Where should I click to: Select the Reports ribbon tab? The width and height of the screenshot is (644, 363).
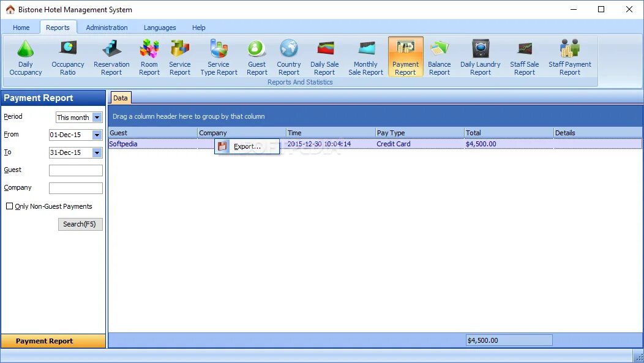coord(58,28)
